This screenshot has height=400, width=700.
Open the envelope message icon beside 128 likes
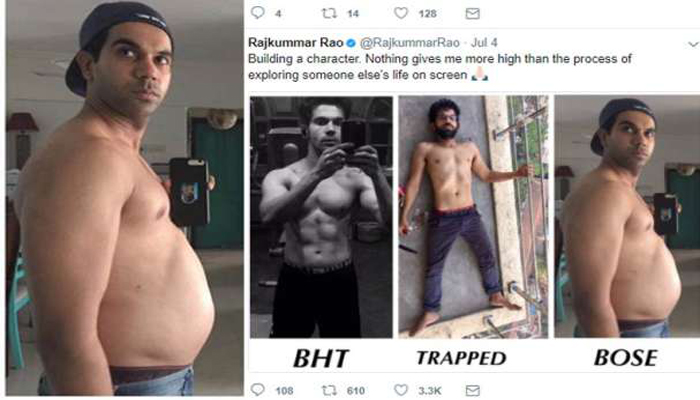[472, 14]
